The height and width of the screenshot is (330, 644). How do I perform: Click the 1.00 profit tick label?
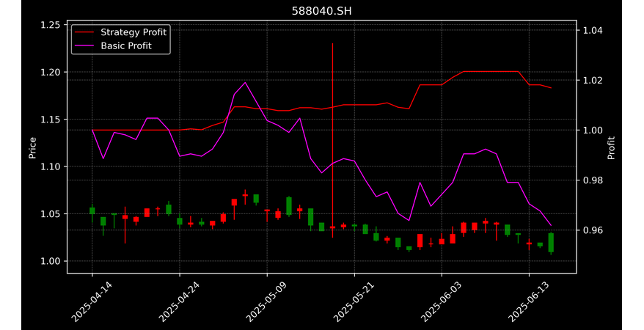(x=592, y=130)
